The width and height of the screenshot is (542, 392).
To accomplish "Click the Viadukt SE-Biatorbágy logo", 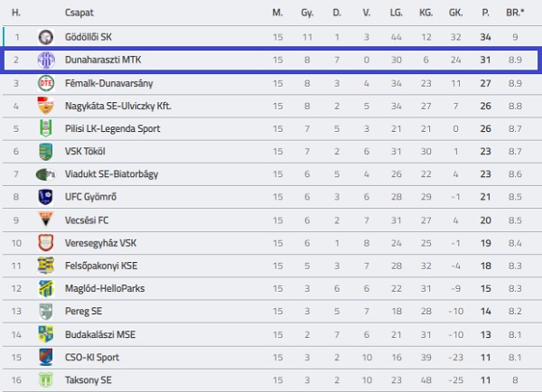I will click(45, 174).
